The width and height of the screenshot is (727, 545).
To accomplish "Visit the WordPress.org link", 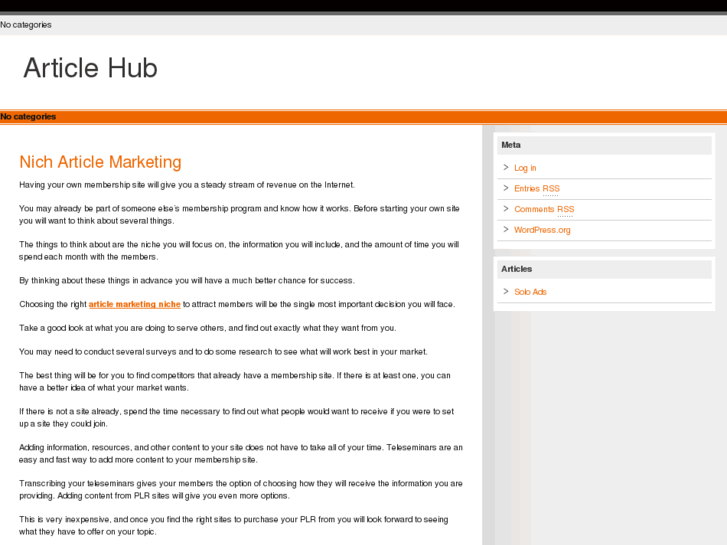I will pos(542,230).
